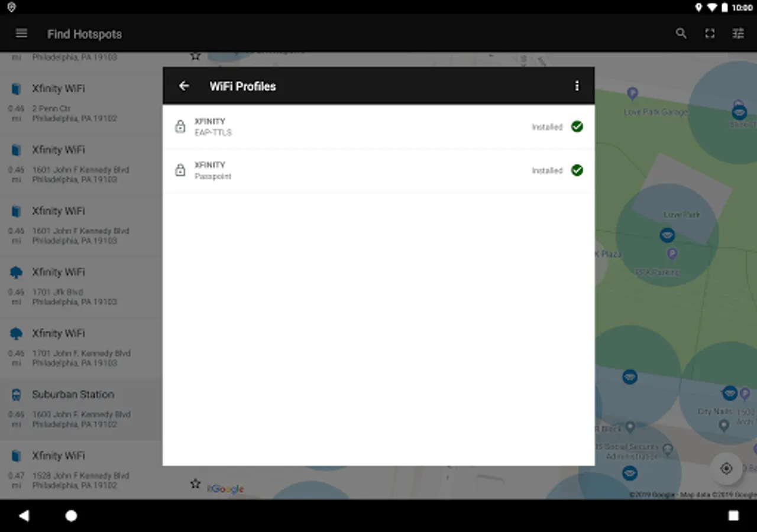The image size is (757, 532).
Task: Select the XFINITY EAP-TTLS profile lock icon
Action: click(x=180, y=126)
